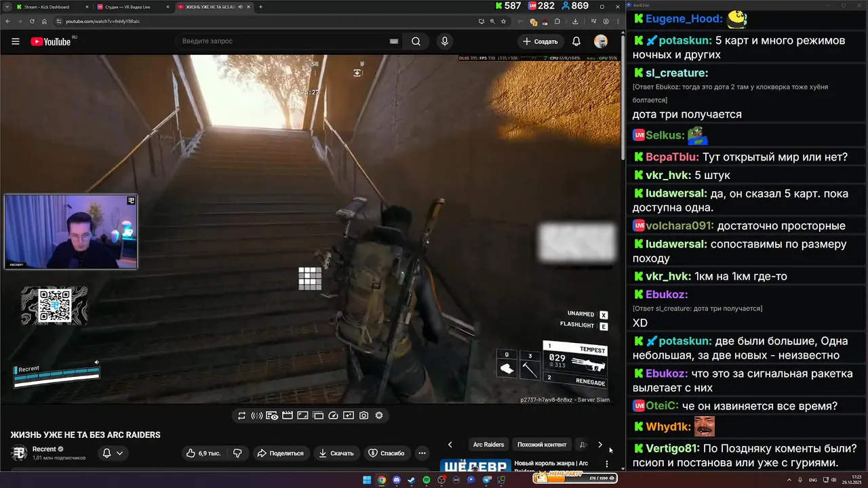The width and height of the screenshot is (868, 488).
Task: Open the browser extensions puzzle icon
Action: (557, 21)
